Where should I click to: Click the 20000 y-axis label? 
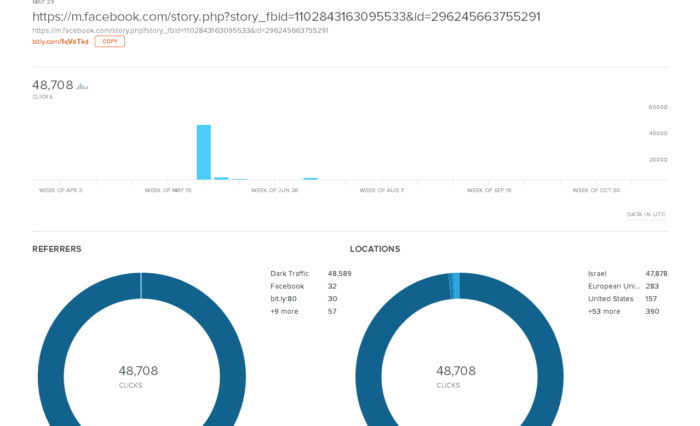click(x=658, y=160)
